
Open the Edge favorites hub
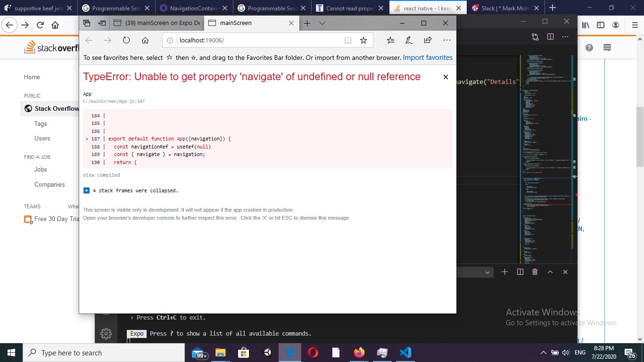[390, 41]
